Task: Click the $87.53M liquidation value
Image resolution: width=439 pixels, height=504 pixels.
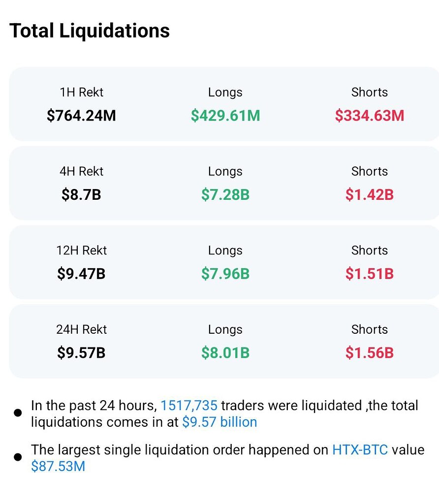Action: [x=58, y=466]
